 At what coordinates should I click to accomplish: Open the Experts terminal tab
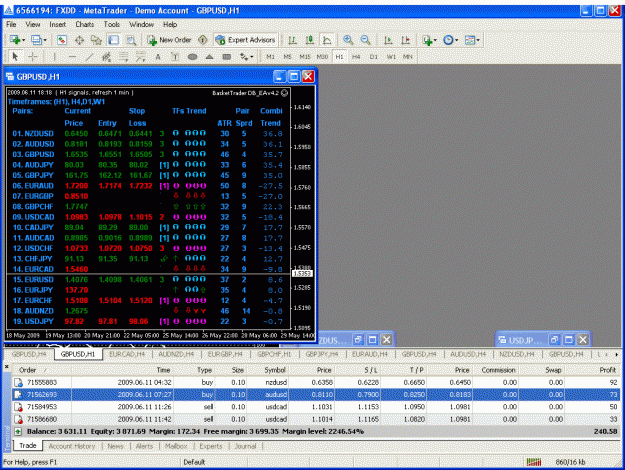[x=211, y=446]
